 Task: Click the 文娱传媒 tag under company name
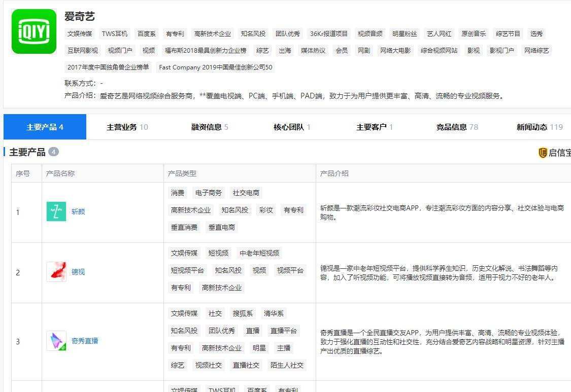click(80, 34)
